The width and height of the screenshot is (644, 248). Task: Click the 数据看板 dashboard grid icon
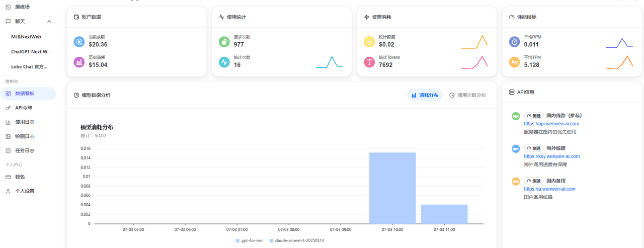click(x=8, y=94)
